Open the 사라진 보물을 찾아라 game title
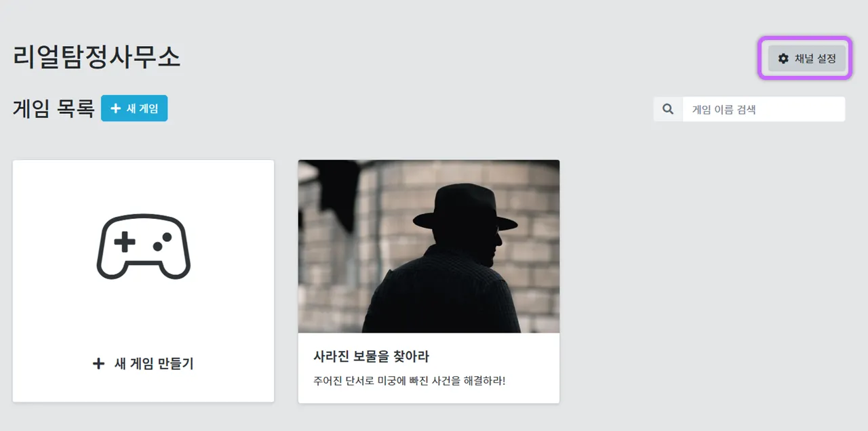Screen dimensions: 868x431 tap(372, 356)
